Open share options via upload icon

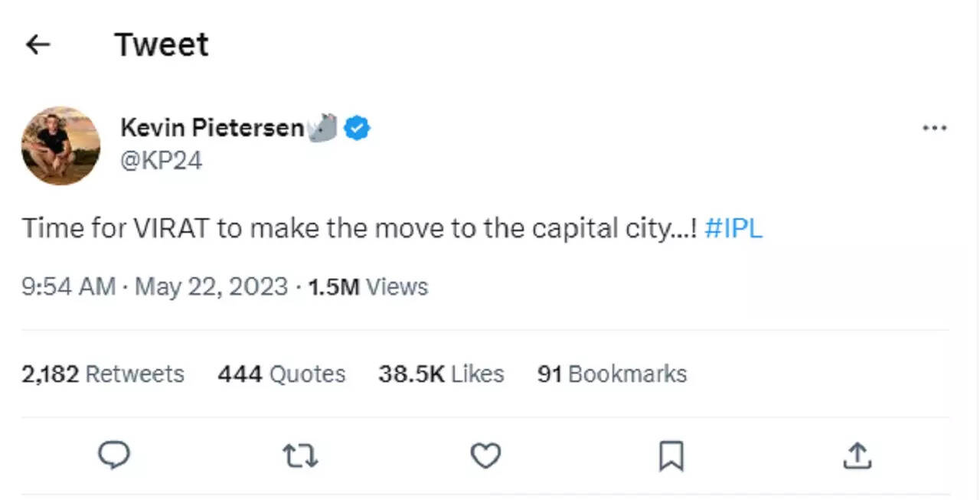(x=857, y=456)
